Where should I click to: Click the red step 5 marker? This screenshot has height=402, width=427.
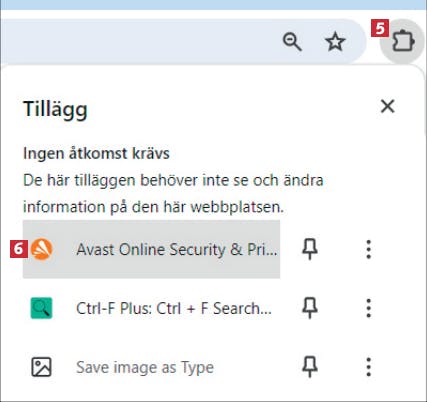(x=380, y=29)
